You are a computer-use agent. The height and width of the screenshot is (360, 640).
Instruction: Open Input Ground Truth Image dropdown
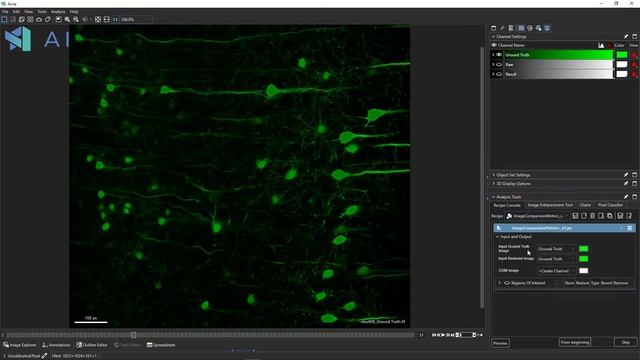(x=557, y=249)
